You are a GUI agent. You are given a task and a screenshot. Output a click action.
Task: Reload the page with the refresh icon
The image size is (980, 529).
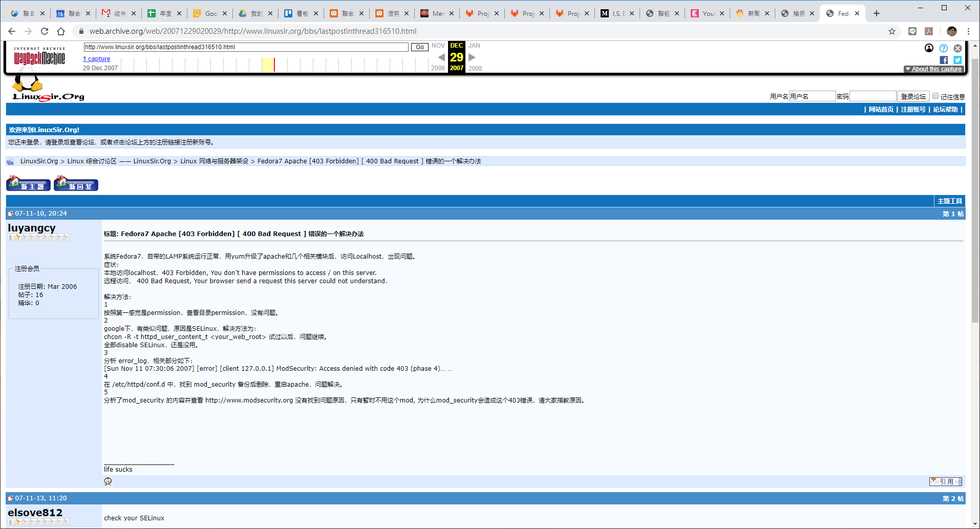coord(45,31)
